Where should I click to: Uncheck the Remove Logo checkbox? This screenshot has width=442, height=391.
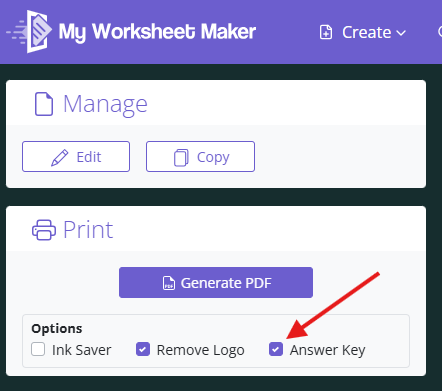coord(143,349)
